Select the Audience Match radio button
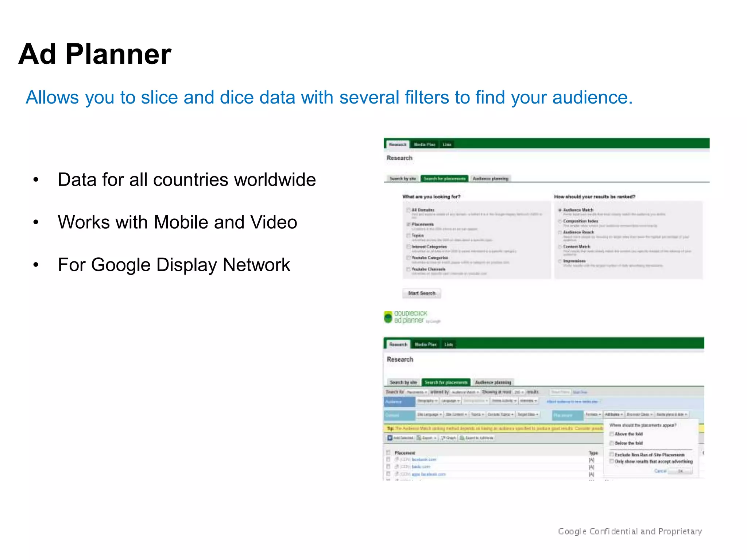The image size is (747, 560). [x=560, y=210]
